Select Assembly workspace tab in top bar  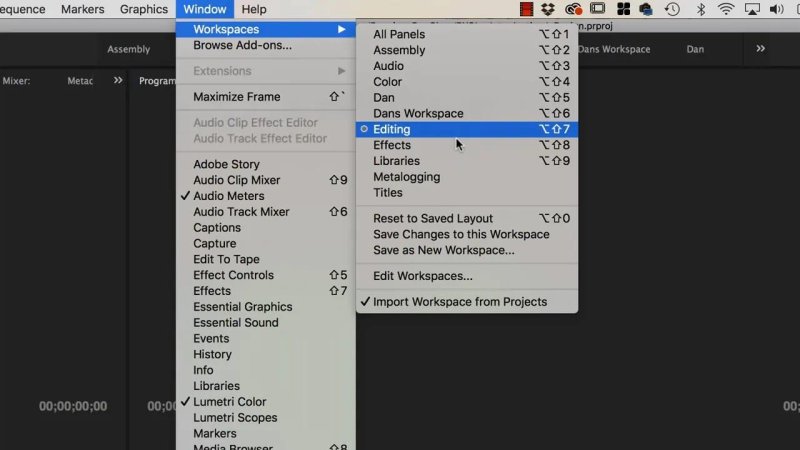129,49
